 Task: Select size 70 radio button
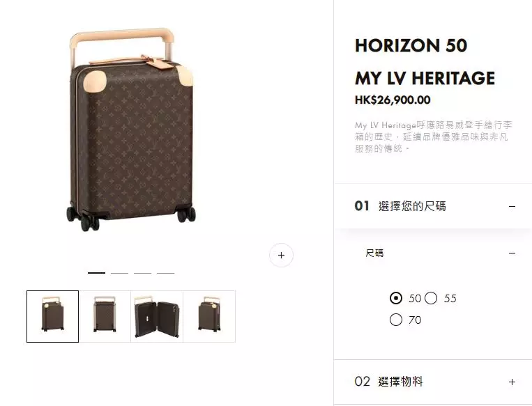[x=396, y=320]
